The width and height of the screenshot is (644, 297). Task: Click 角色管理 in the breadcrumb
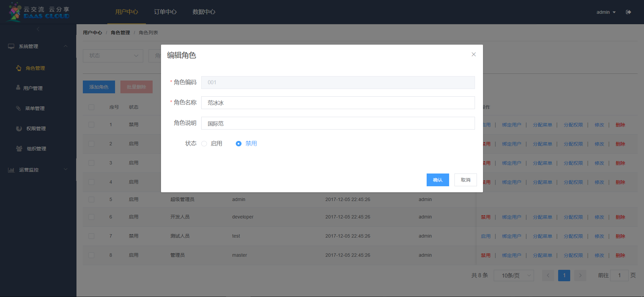coord(120,33)
